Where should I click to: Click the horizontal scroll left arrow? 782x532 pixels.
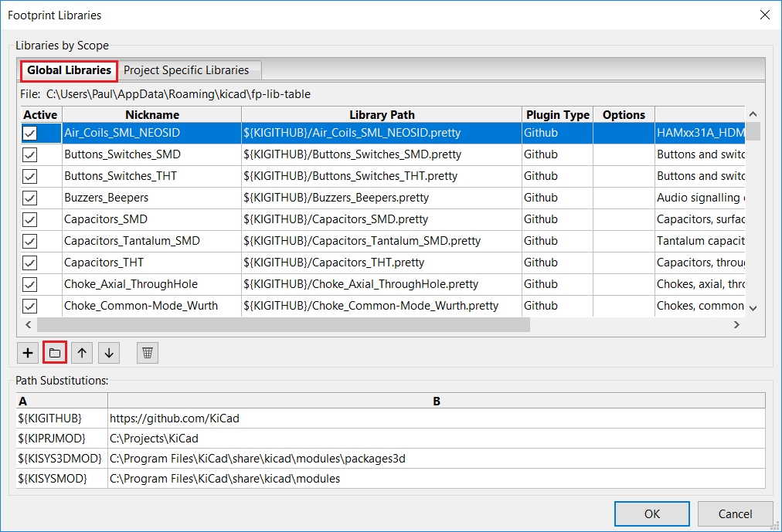[x=29, y=325]
